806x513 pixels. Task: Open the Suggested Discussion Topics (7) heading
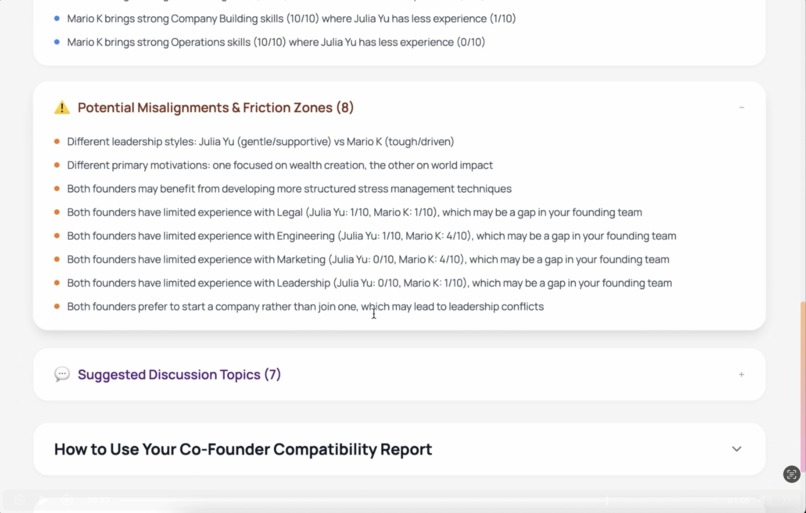point(179,374)
